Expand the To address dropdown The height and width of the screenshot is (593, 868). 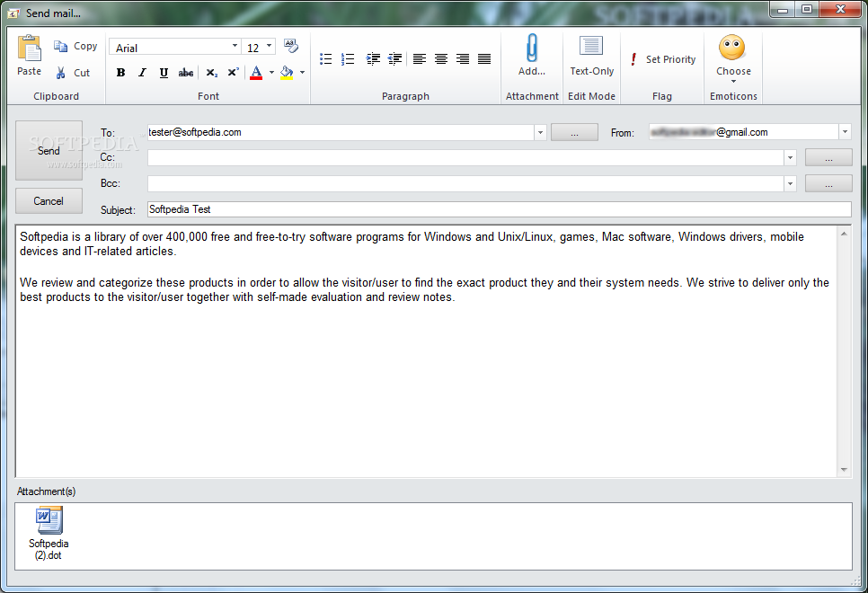540,133
